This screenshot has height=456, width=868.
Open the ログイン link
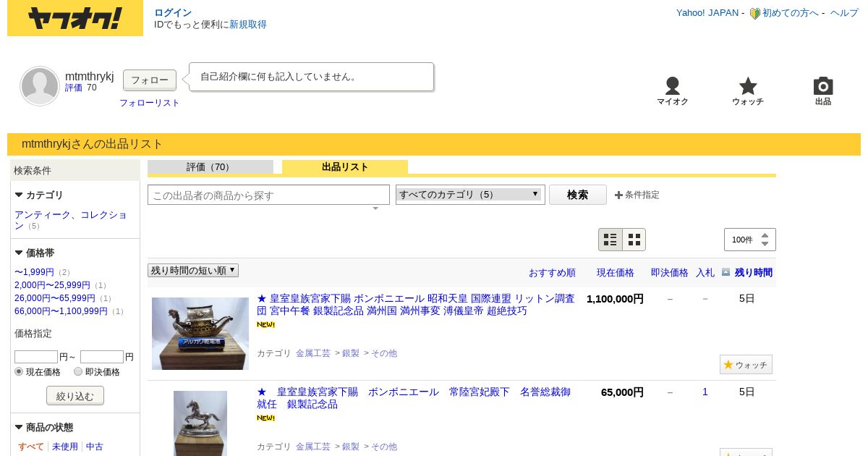click(173, 12)
